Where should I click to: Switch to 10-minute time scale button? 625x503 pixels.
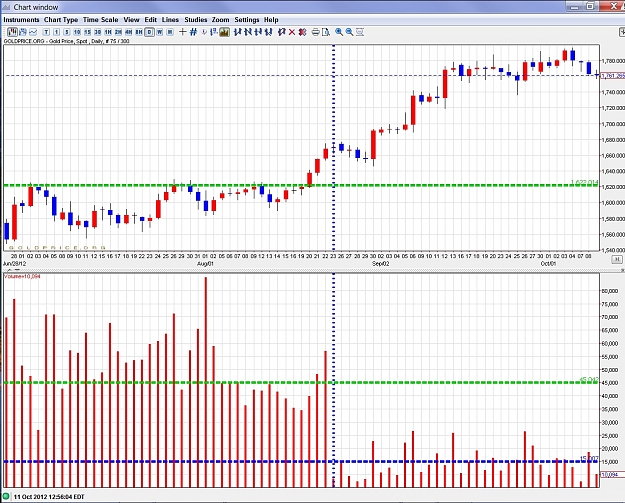tap(77, 32)
